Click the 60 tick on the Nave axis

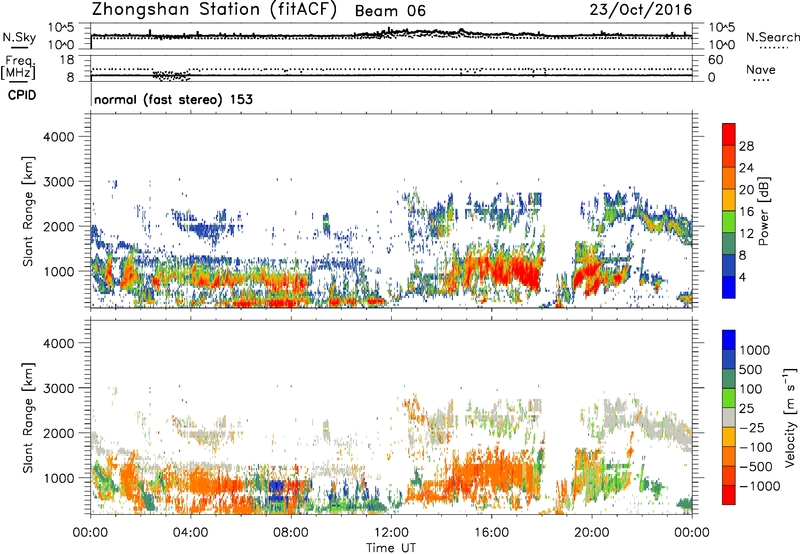click(x=715, y=60)
